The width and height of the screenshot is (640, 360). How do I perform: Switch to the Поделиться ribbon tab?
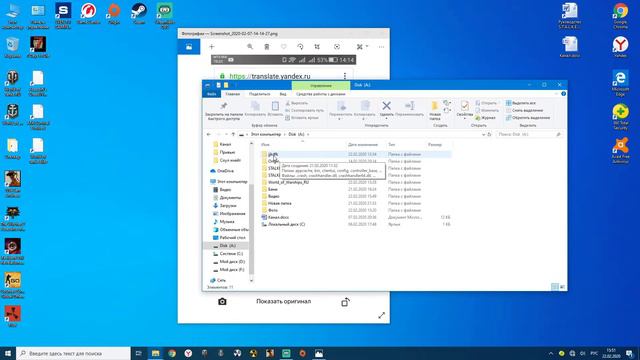(259, 94)
